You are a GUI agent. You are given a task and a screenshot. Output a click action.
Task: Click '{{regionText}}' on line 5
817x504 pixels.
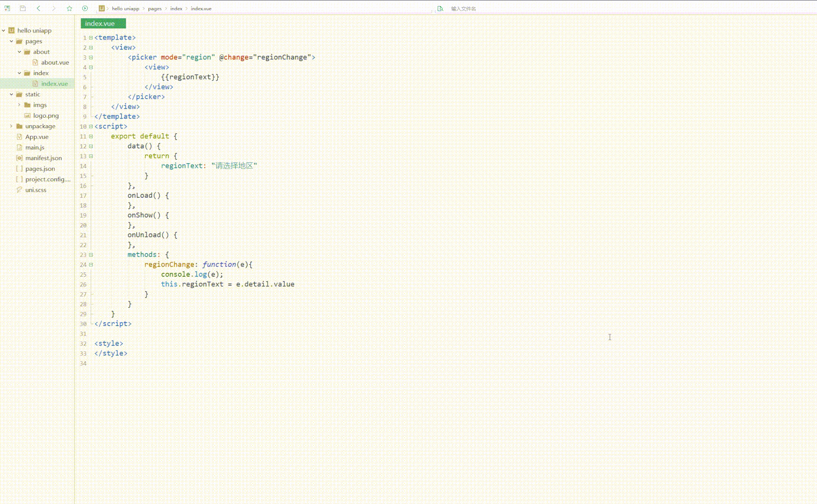(190, 77)
